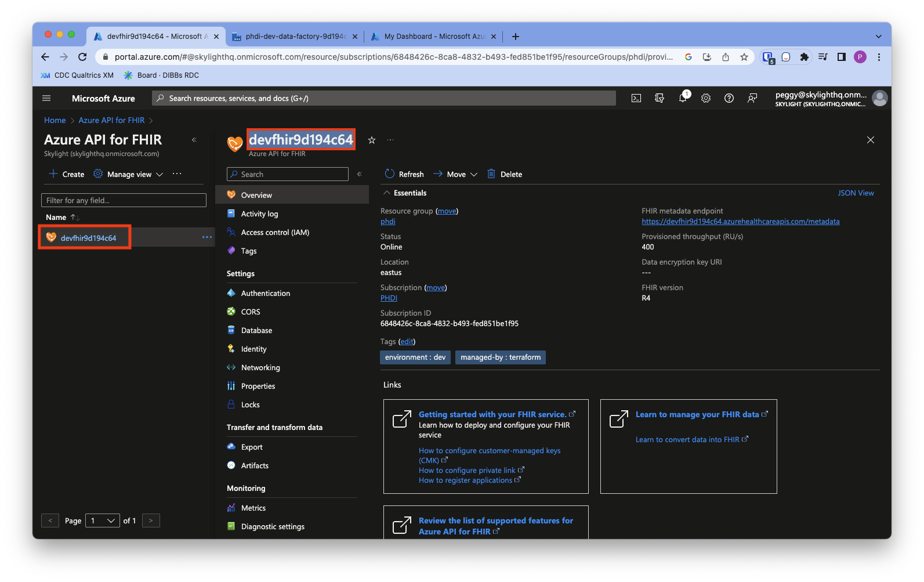
Task: Click the resource menu Search box
Action: coord(288,174)
